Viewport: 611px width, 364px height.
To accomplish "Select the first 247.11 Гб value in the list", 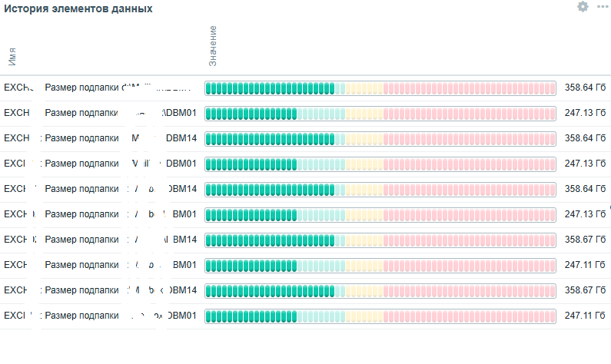I will point(584,265).
